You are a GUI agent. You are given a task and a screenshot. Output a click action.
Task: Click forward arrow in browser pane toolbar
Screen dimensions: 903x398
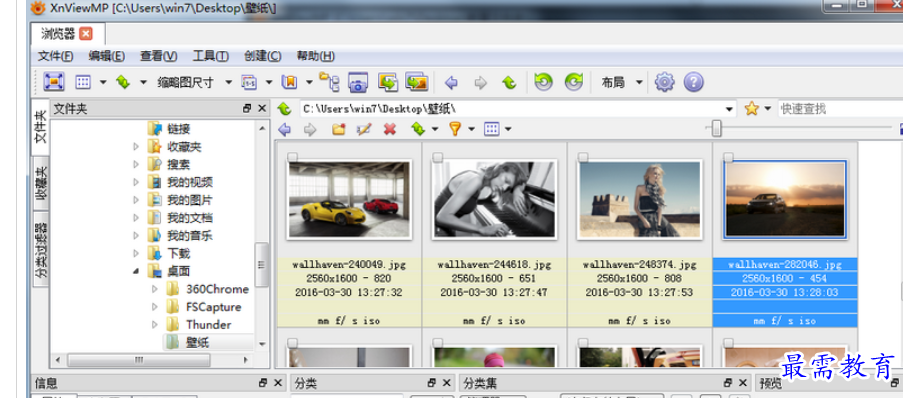[310, 130]
